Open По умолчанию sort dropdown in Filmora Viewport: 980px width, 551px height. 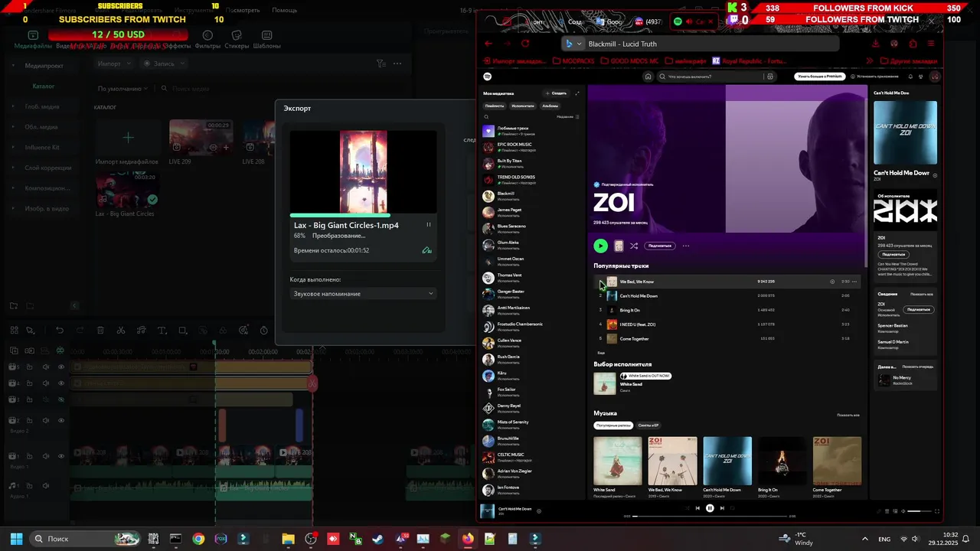pos(123,89)
